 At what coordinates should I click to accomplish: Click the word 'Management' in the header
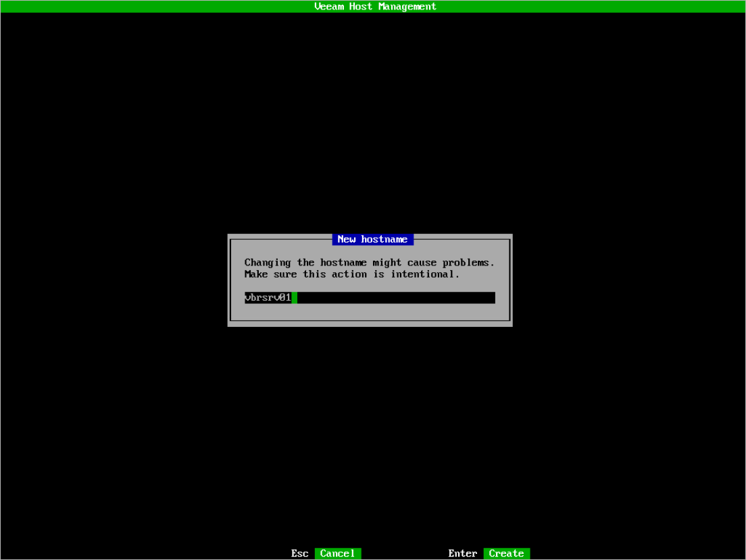(409, 6)
